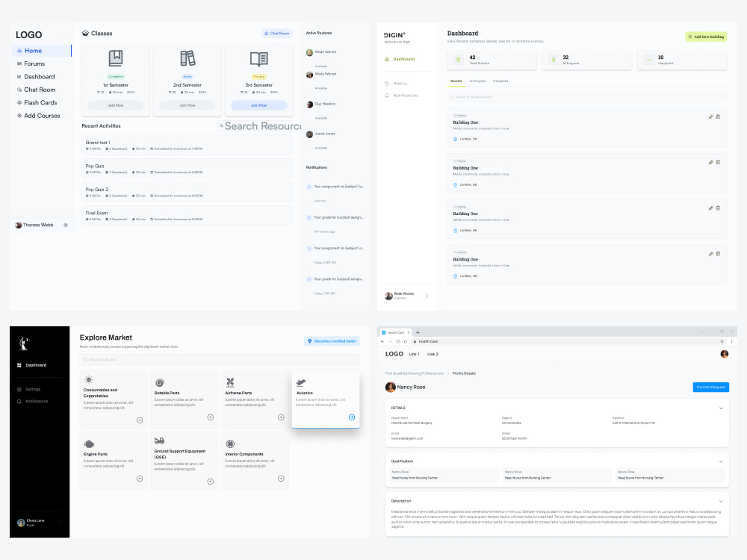Click the profile avatar in Health Care header
This screenshot has width=747, height=560.
point(724,354)
